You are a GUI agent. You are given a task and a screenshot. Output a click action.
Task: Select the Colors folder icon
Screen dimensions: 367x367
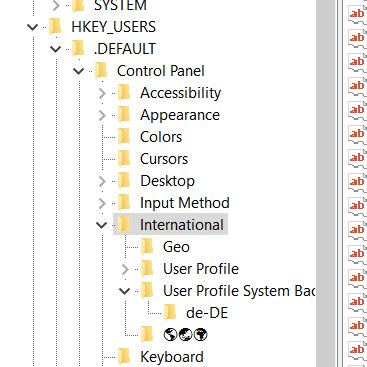(124, 137)
